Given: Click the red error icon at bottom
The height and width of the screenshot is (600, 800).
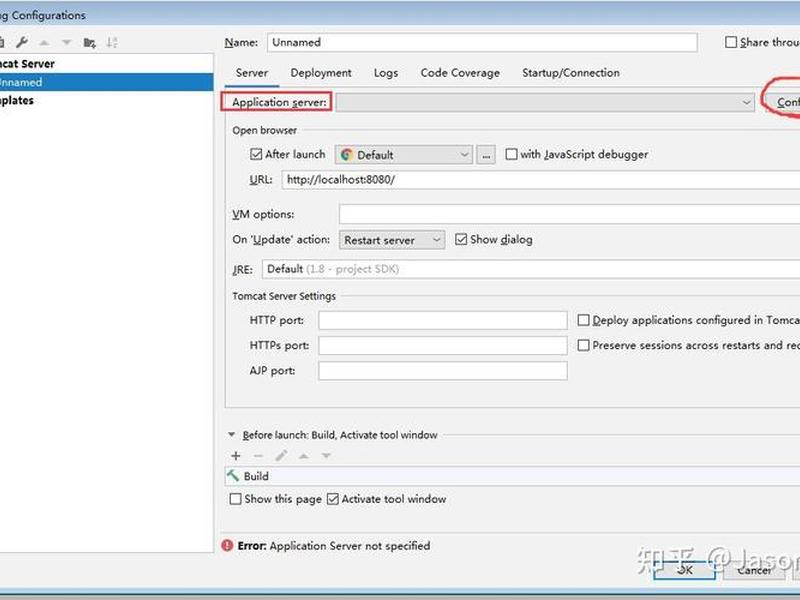Looking at the screenshot, I should point(227,545).
